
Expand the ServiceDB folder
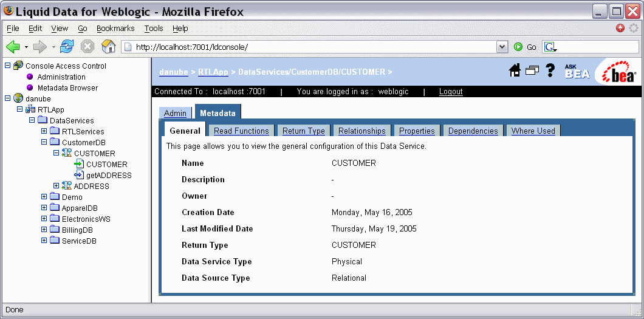[44, 241]
